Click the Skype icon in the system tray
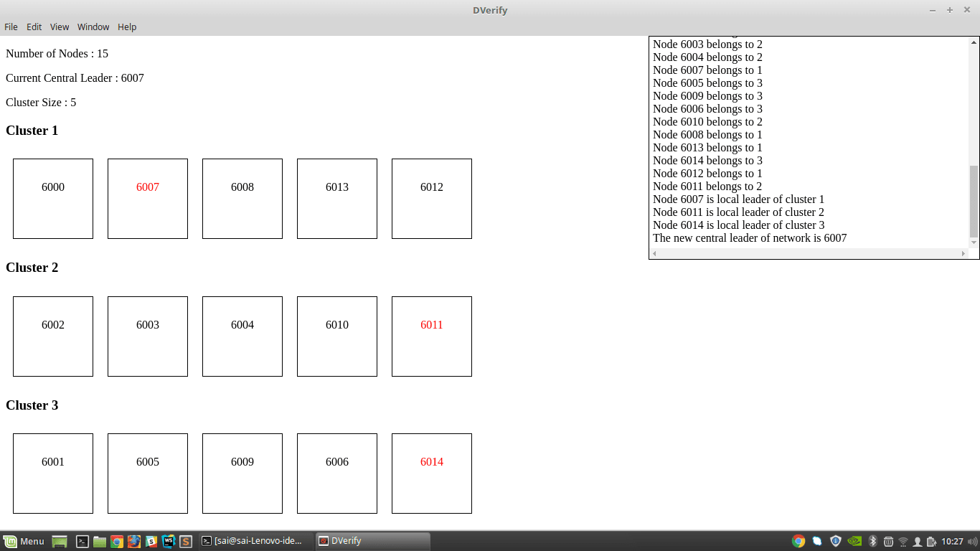This screenshot has width=980, height=551. [x=817, y=541]
